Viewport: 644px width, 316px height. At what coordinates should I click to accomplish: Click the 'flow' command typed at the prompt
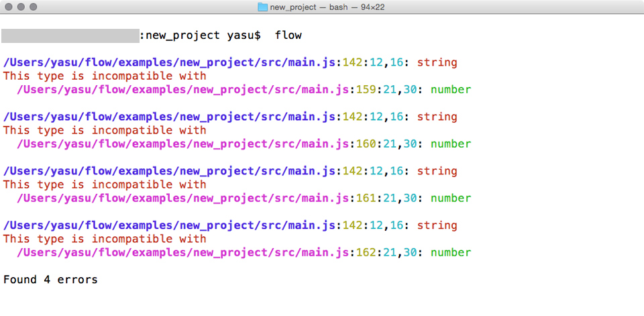(x=288, y=35)
